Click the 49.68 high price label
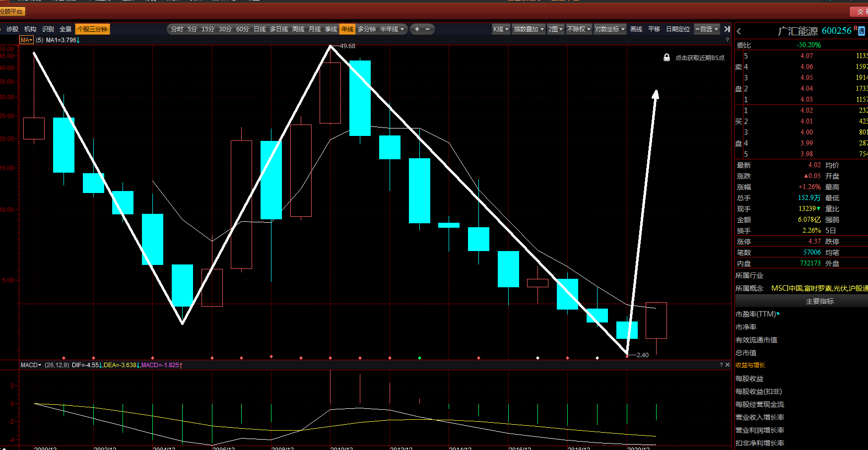 coord(347,46)
